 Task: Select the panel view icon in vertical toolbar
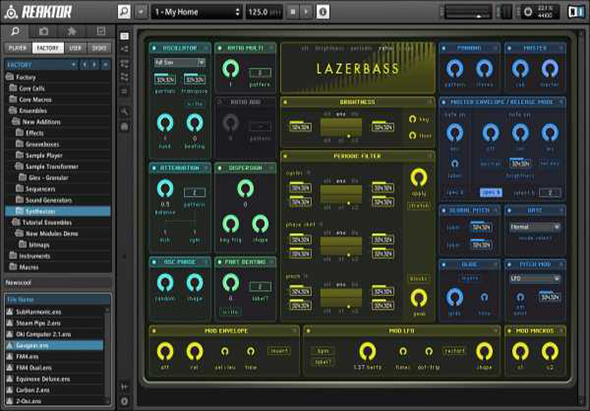[x=124, y=36]
